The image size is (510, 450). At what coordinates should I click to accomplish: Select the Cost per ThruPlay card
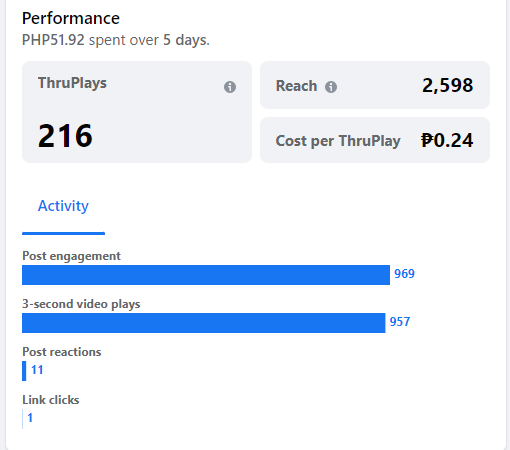[x=375, y=140]
